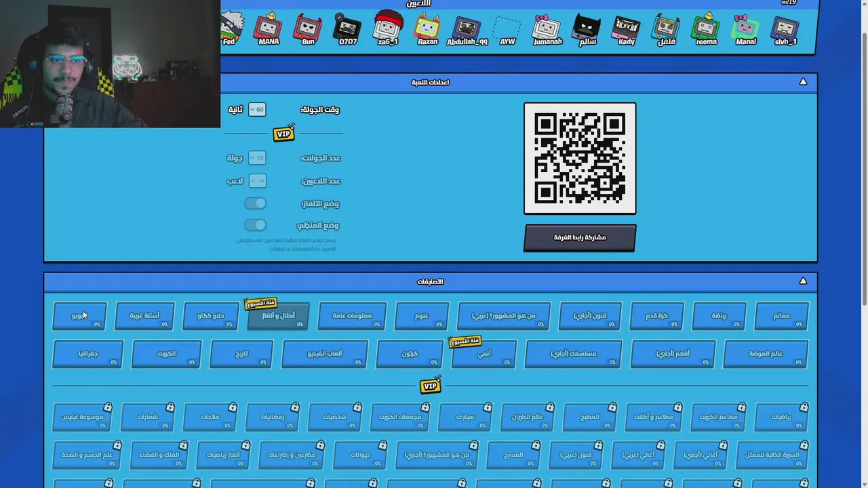This screenshot has height=488, width=868.
Task: Click the Fed player avatar
Action: [231, 26]
